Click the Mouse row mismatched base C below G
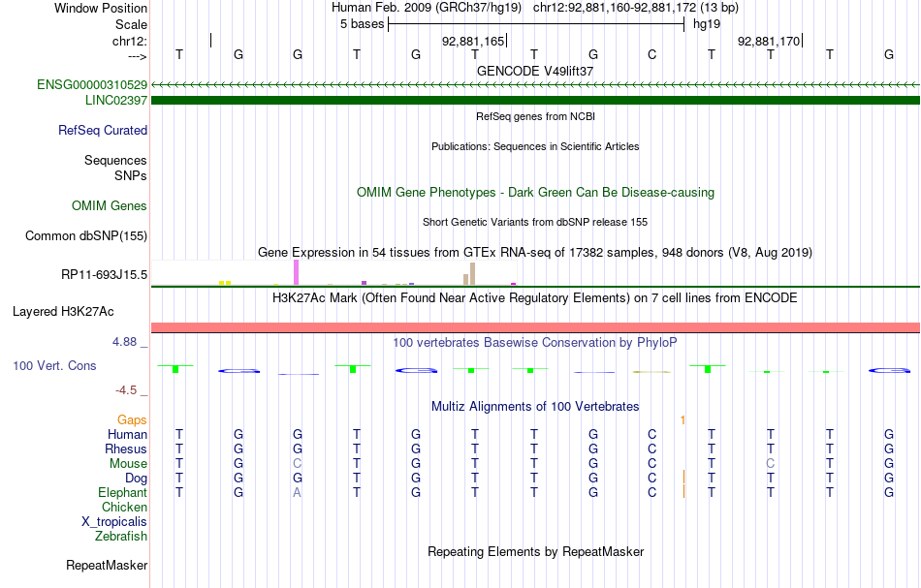 click(298, 464)
